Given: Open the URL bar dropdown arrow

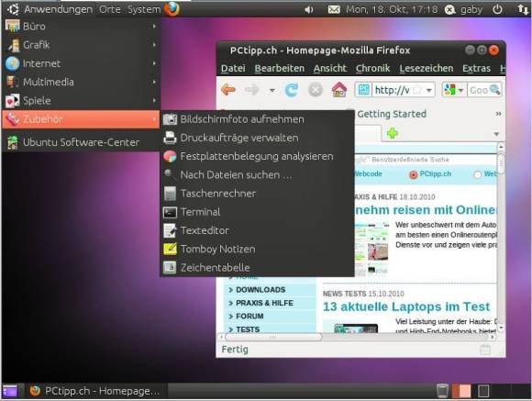Looking at the screenshot, I should click(x=429, y=90).
